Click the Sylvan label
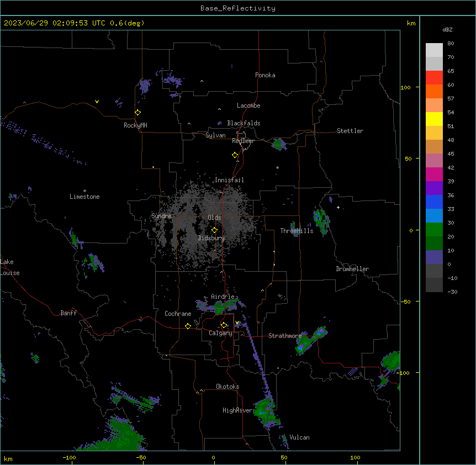The image size is (476, 465). [215, 135]
